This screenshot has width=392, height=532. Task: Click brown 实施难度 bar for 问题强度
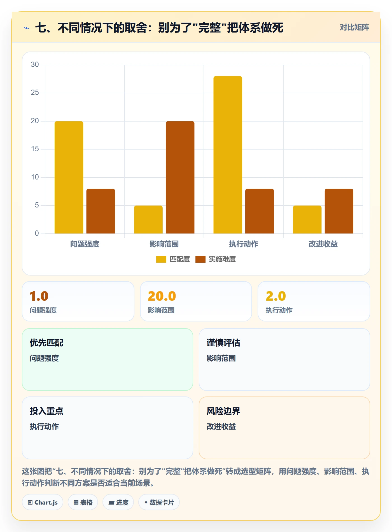101,211
